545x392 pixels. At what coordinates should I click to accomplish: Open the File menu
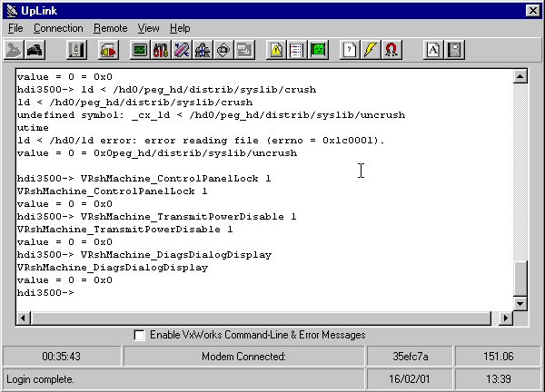click(x=15, y=28)
